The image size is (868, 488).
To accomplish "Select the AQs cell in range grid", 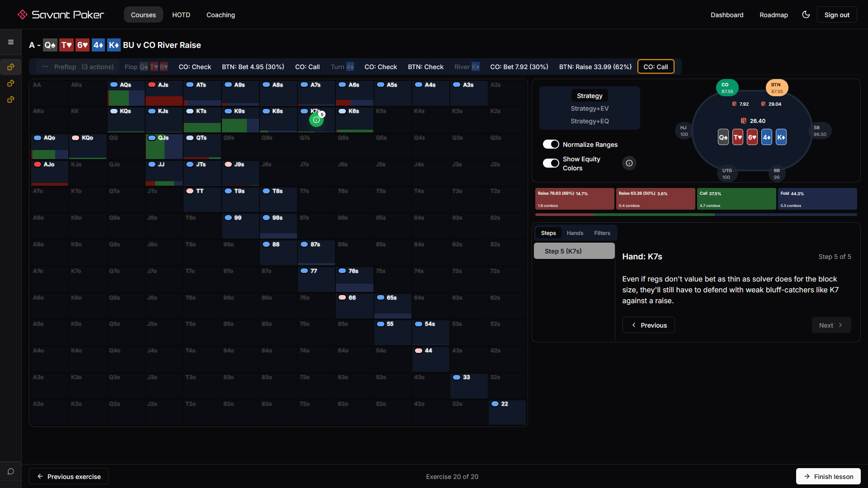I will tap(126, 93).
